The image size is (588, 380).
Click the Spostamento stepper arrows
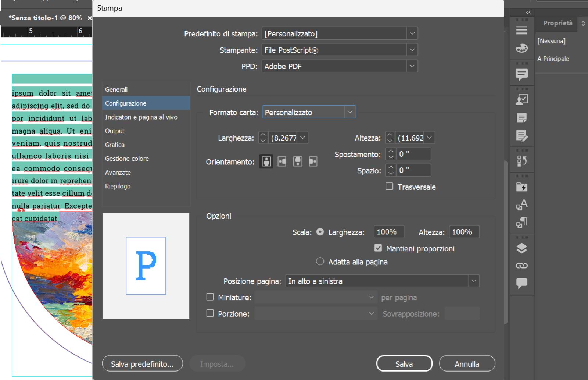pyautogui.click(x=391, y=154)
